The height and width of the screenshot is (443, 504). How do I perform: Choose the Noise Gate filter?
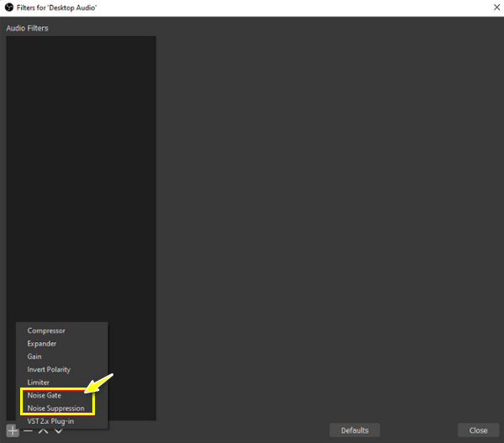(x=44, y=395)
